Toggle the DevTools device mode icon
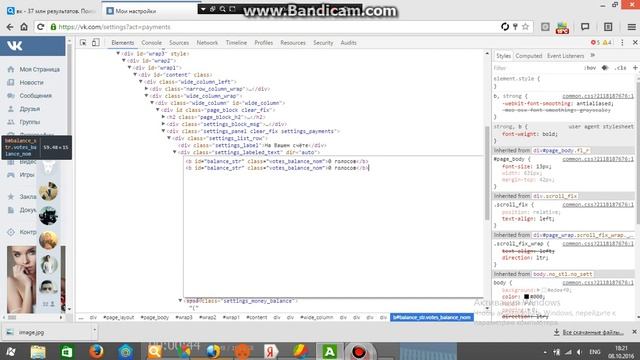The width and height of the screenshot is (640, 360). pyautogui.click(x=96, y=42)
